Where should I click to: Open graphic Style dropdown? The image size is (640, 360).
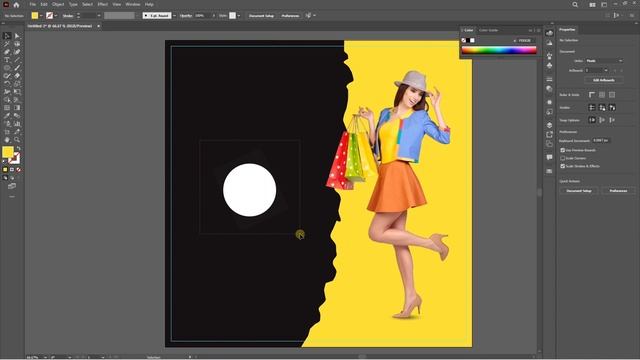(x=239, y=16)
